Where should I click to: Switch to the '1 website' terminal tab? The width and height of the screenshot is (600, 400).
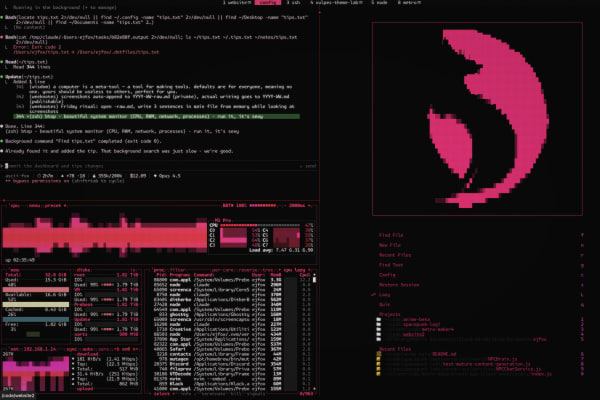(x=237, y=2)
